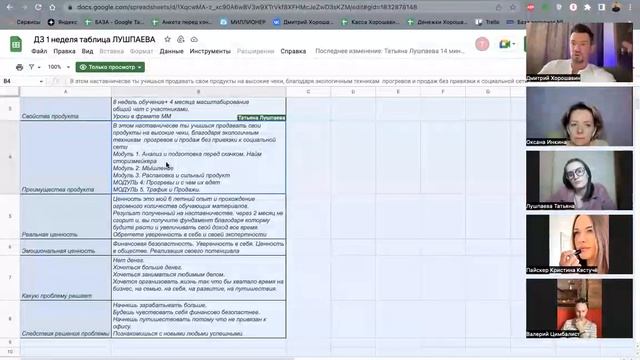Click Валерий Цимбалист video tile
Screen dimensions: 640x360
tap(579, 308)
